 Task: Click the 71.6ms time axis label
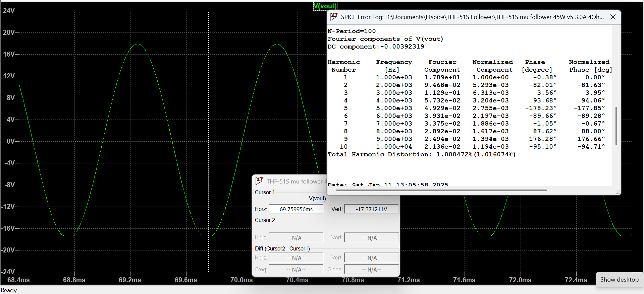[464, 280]
